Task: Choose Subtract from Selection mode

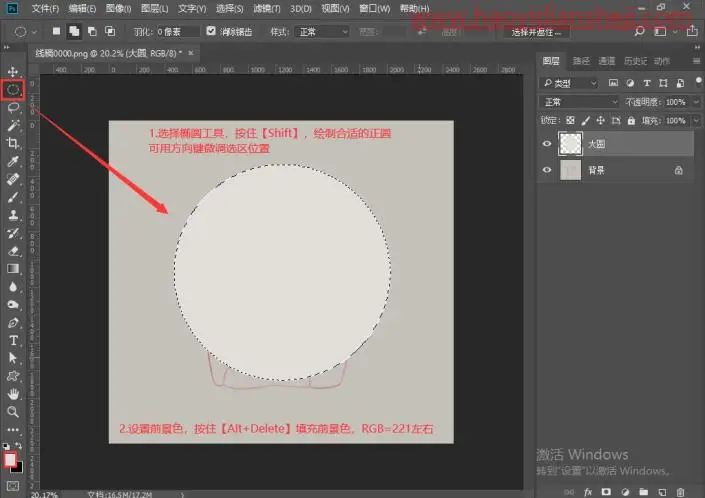Action: coord(92,31)
